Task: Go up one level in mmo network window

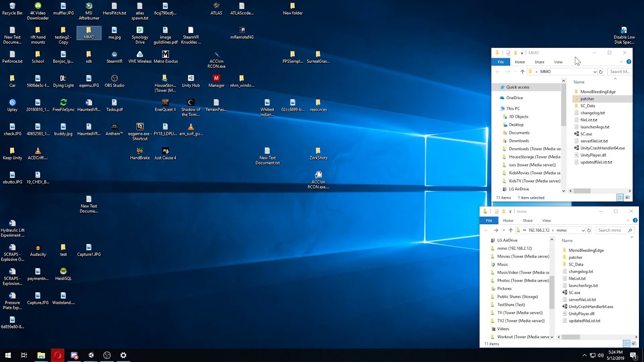Action: 511,230
